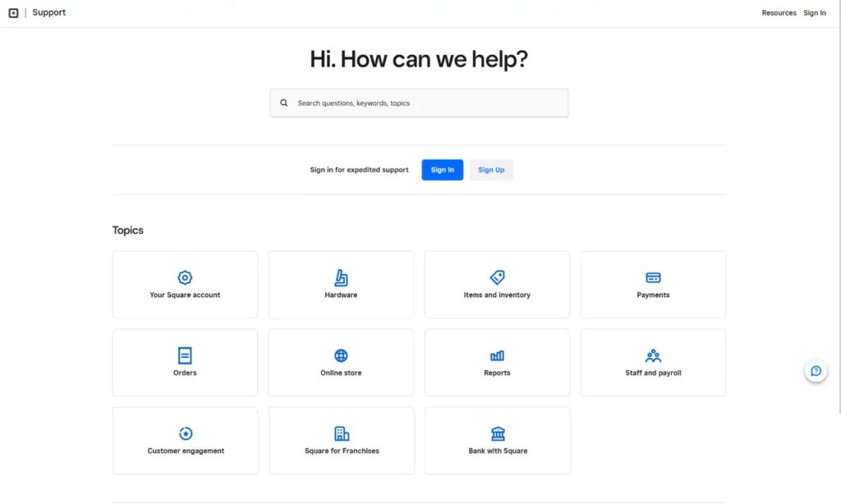Click the Sign Up button
Screen dimensions: 841x504
click(491, 169)
